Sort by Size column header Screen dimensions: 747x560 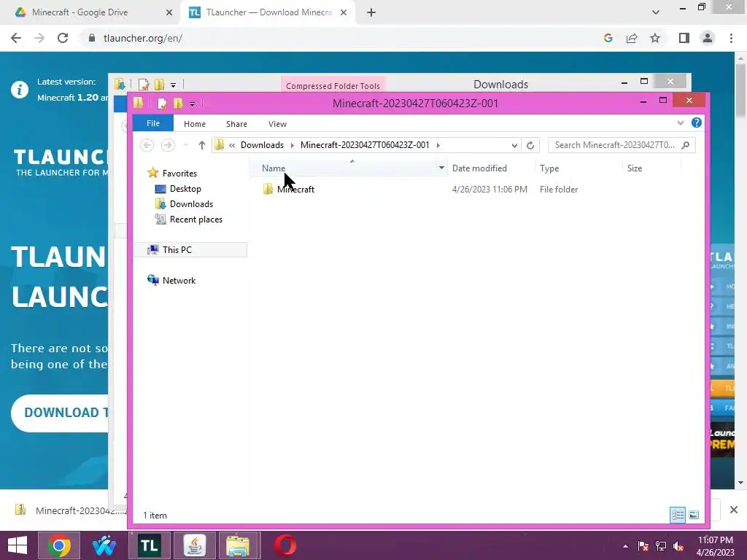coord(635,168)
